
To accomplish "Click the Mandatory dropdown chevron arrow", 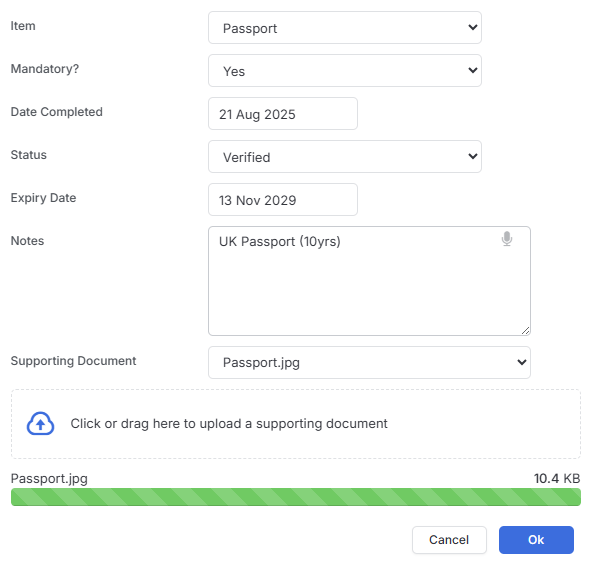I will coord(473,70).
